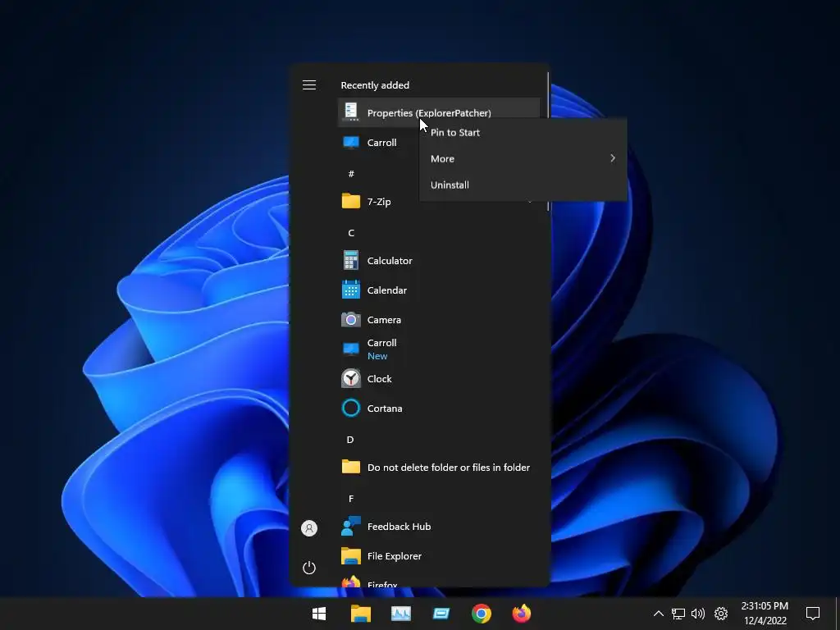
Task: Click the 'Do not delete folder or files in folder' text
Action: (449, 468)
